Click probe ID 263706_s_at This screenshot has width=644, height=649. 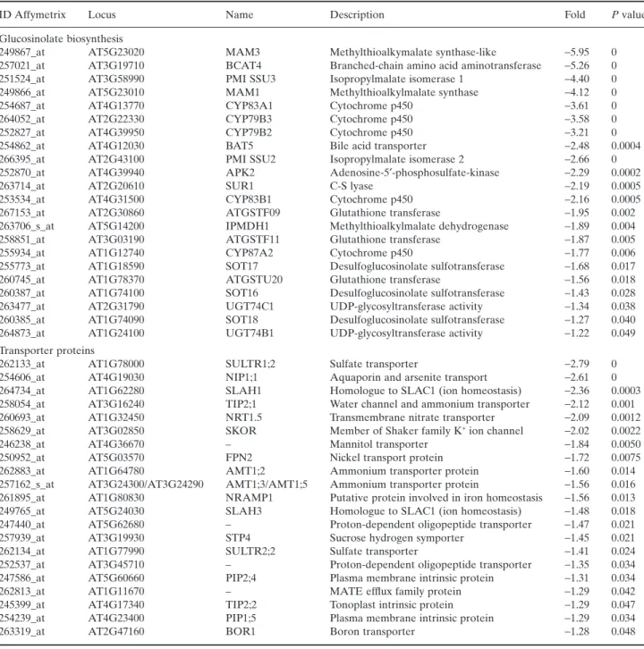click(27, 226)
